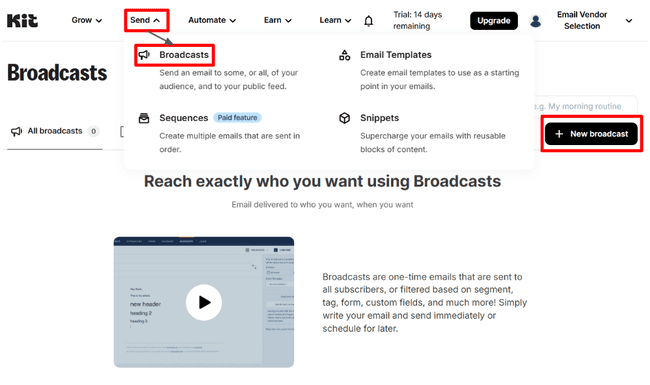This screenshot has width=650, height=385.
Task: Click the plus icon on New broadcast
Action: (x=559, y=134)
